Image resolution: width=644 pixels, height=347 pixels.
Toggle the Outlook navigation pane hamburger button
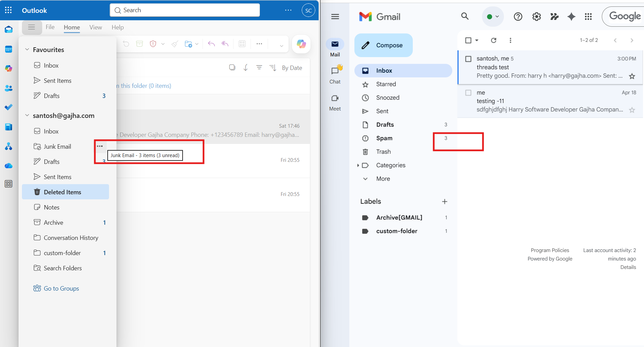[x=32, y=27]
